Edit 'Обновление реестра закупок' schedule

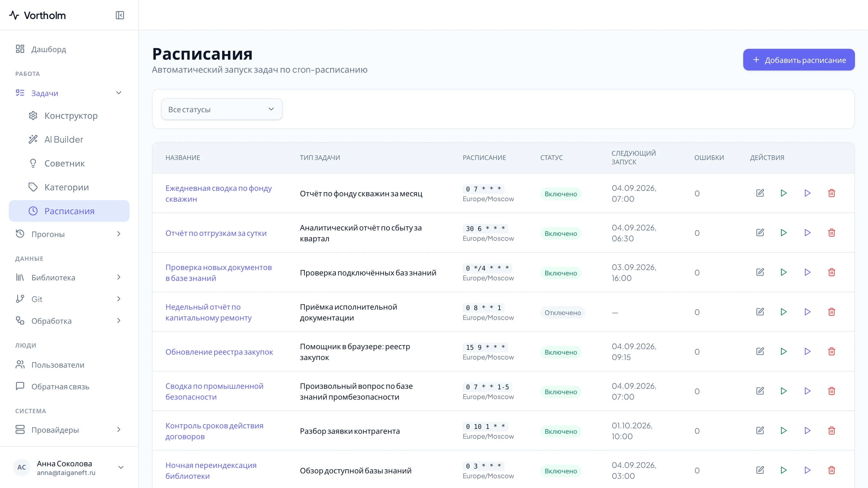(x=760, y=351)
